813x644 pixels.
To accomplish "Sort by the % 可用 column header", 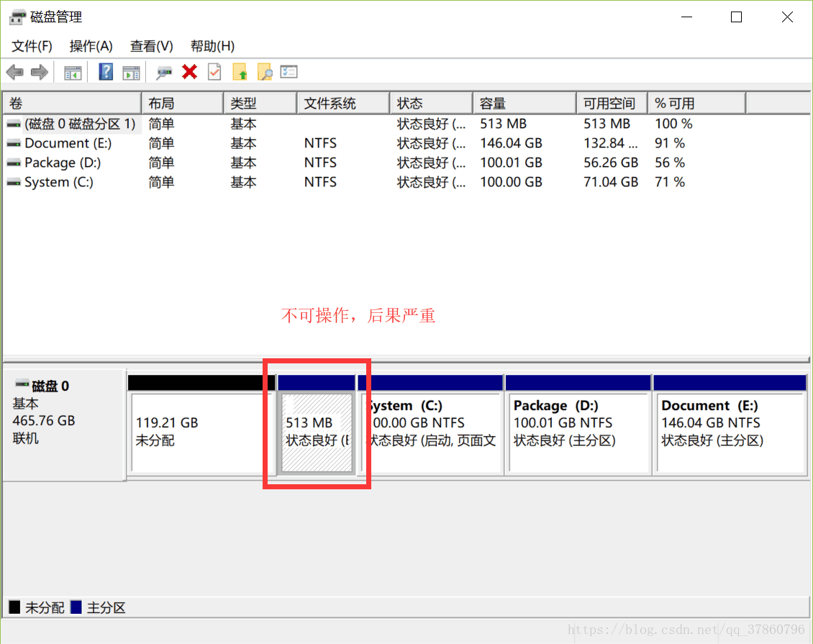I will 697,103.
